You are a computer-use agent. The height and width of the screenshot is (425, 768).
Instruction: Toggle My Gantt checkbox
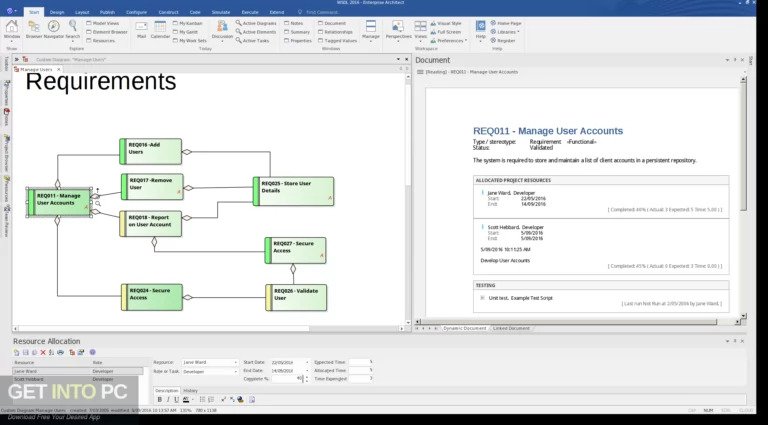coord(175,32)
